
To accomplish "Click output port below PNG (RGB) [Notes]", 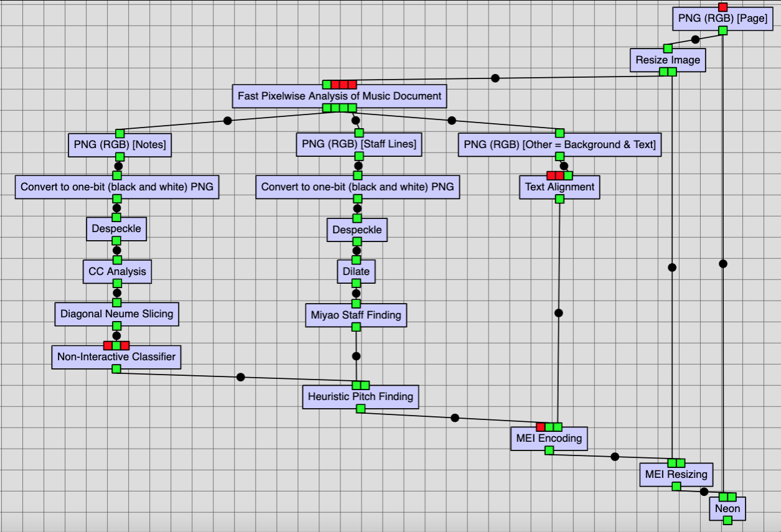I will coord(119,157).
